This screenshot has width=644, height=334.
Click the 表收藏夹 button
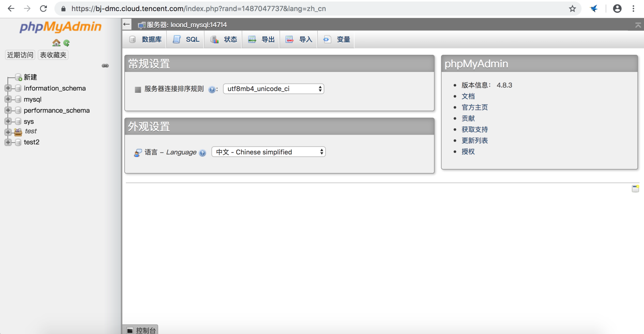pyautogui.click(x=53, y=55)
